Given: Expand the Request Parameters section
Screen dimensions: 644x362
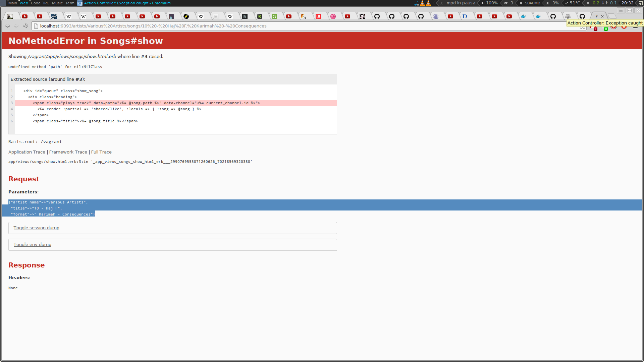Looking at the screenshot, I should pos(23,192).
